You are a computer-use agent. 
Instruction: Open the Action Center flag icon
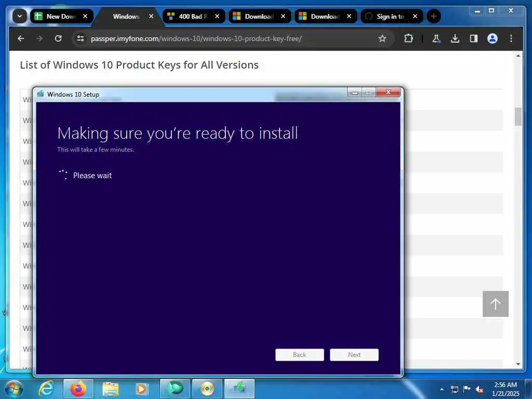point(467,389)
